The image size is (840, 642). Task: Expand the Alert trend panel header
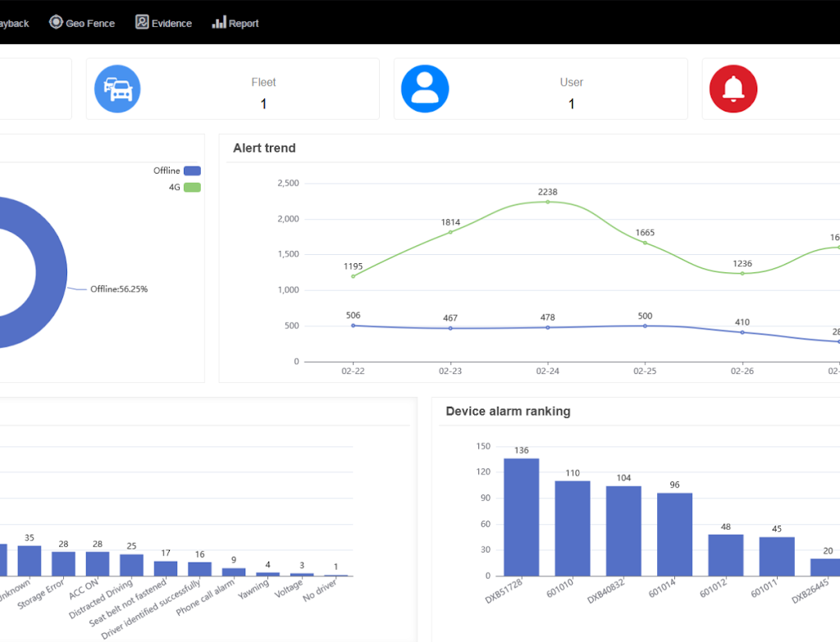(264, 148)
